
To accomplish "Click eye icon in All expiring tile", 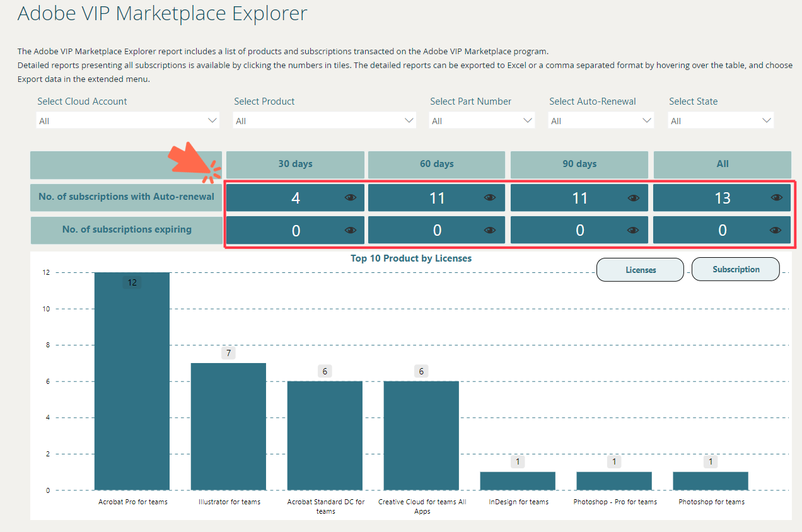I will coord(777,230).
